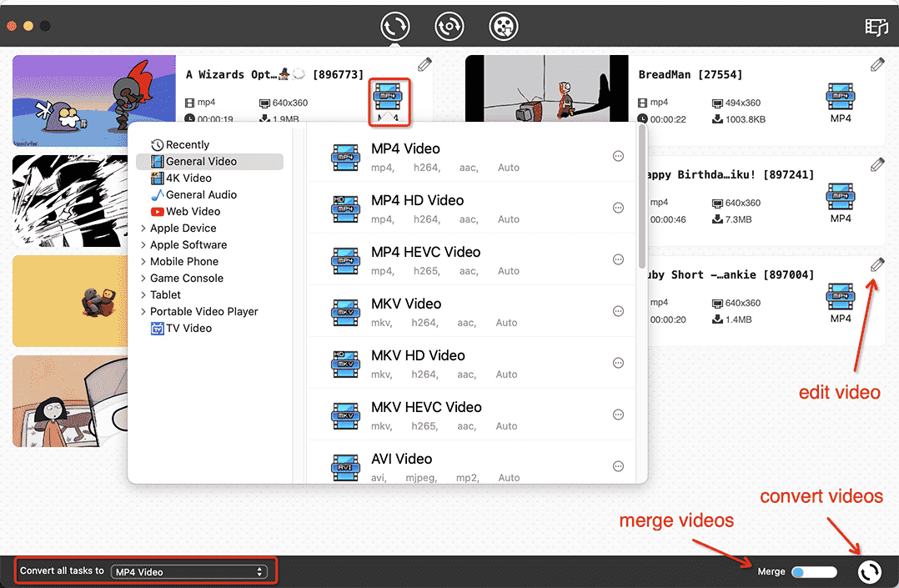Click the black-and-white manga video thumbnail
This screenshot has height=588, width=899.
click(70, 201)
